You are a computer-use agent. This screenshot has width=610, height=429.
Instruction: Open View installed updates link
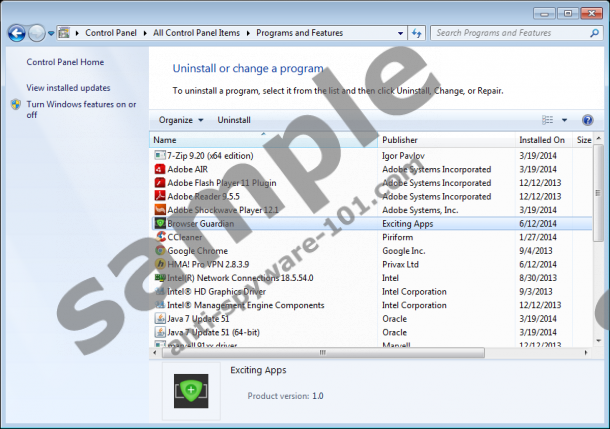point(68,88)
